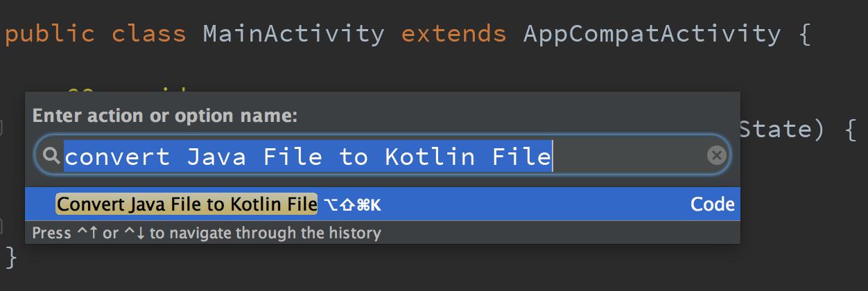Viewport: 868px width, 291px height.
Task: Click the 'Enter action or option name:' label
Action: click(x=165, y=116)
